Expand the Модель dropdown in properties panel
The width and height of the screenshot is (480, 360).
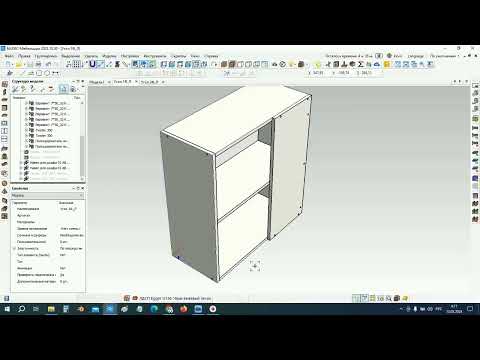[x=47, y=195]
